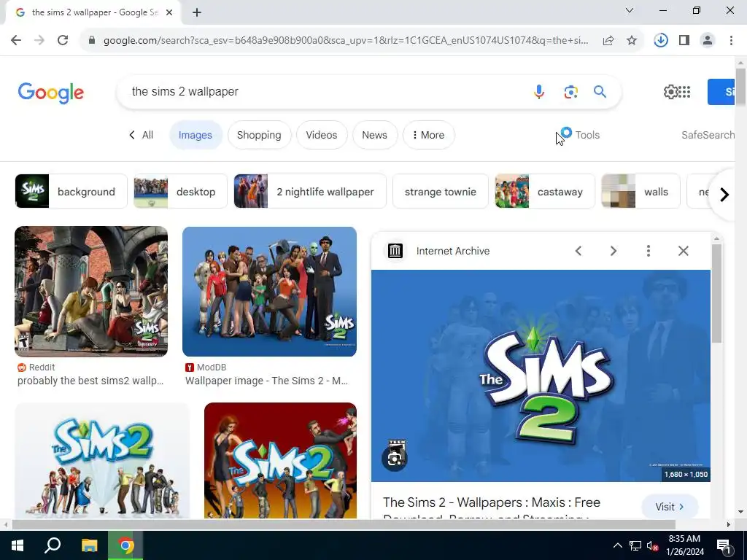The image size is (747, 560).
Task: Show hidden system tray icons
Action: (617, 545)
